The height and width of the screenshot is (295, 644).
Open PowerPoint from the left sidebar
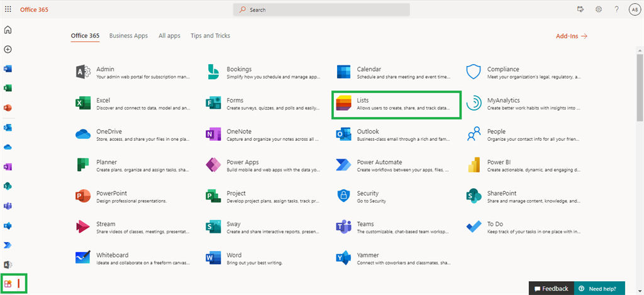pos(8,108)
